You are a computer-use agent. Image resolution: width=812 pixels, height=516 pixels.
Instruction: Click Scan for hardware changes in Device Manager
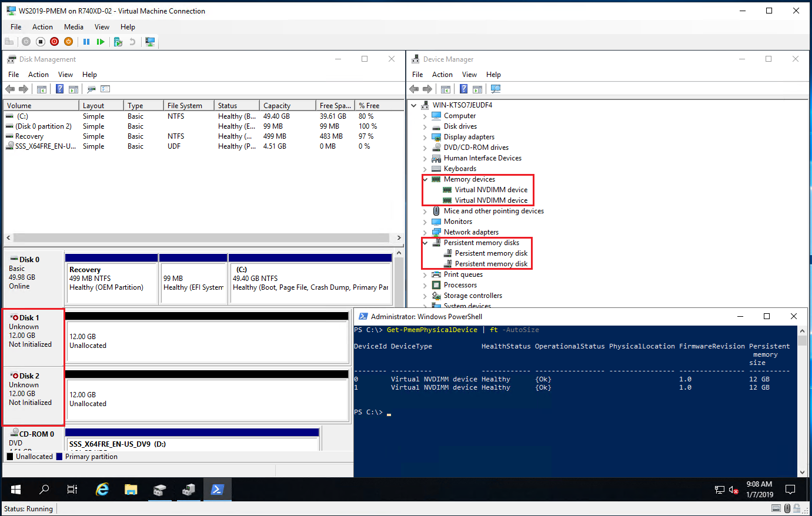[496, 89]
